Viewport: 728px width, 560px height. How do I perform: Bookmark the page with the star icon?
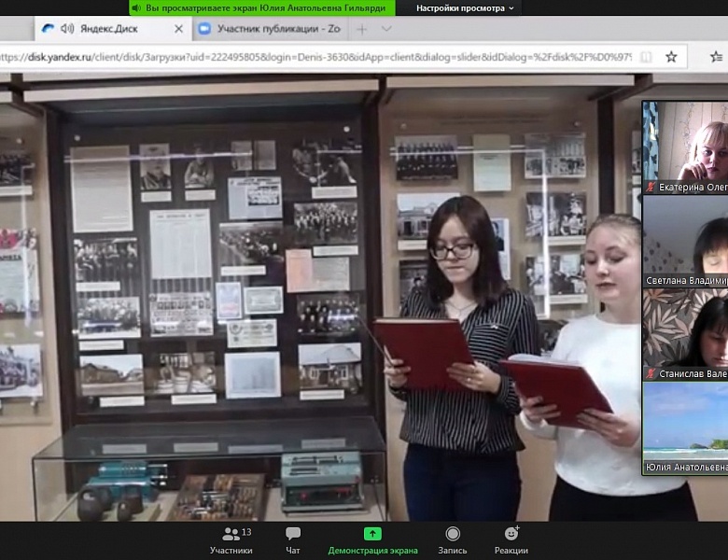(x=671, y=57)
